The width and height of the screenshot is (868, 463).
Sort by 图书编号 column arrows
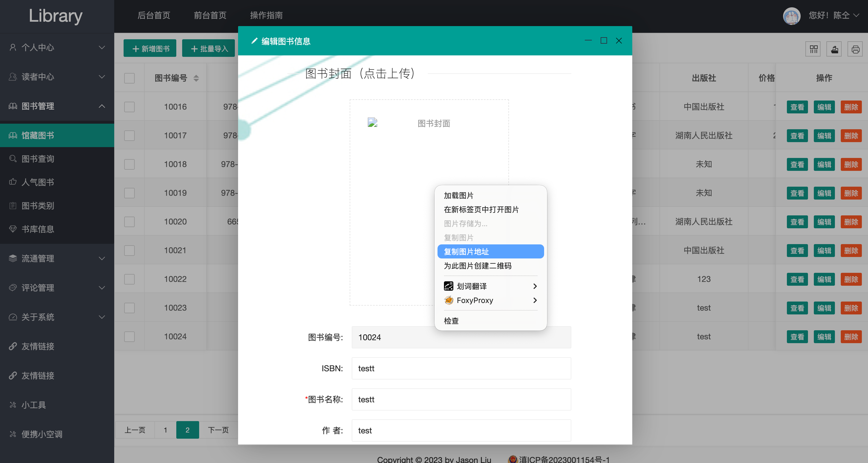tap(196, 78)
